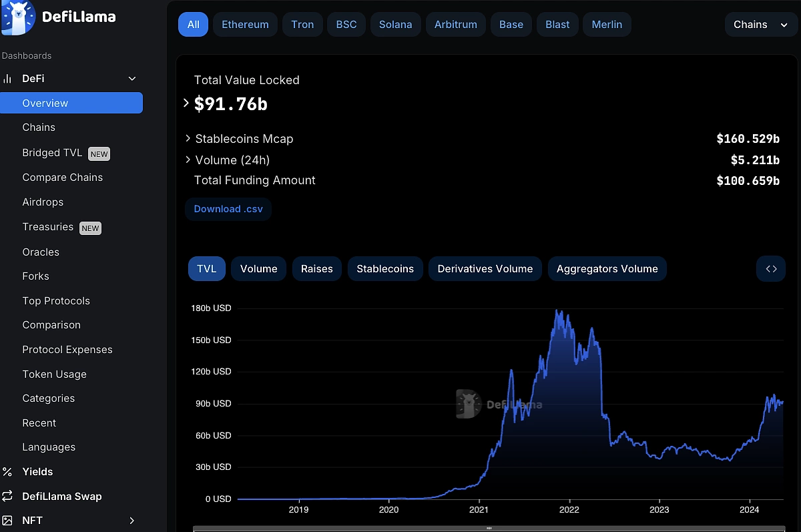This screenshot has width=801, height=532.
Task: Expand the NFT sidebar section
Action: click(132, 521)
